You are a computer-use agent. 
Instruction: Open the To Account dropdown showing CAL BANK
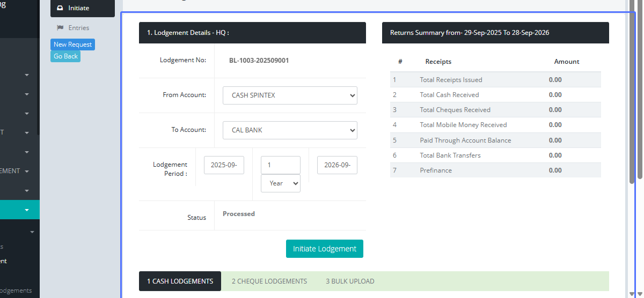click(290, 130)
